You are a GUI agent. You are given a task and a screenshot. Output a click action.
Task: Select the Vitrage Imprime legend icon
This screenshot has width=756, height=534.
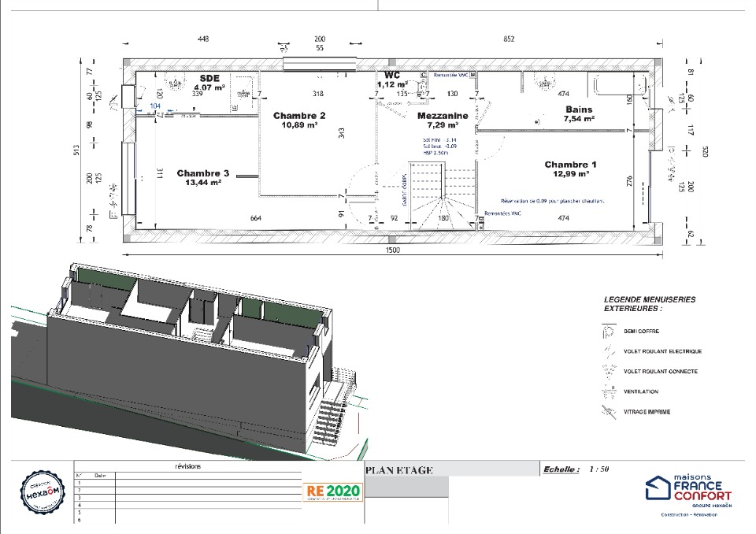pyautogui.click(x=608, y=411)
